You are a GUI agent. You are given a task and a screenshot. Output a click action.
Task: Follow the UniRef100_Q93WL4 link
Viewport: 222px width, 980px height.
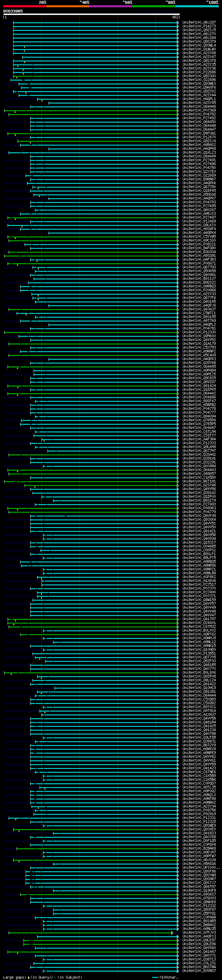pos(199,45)
